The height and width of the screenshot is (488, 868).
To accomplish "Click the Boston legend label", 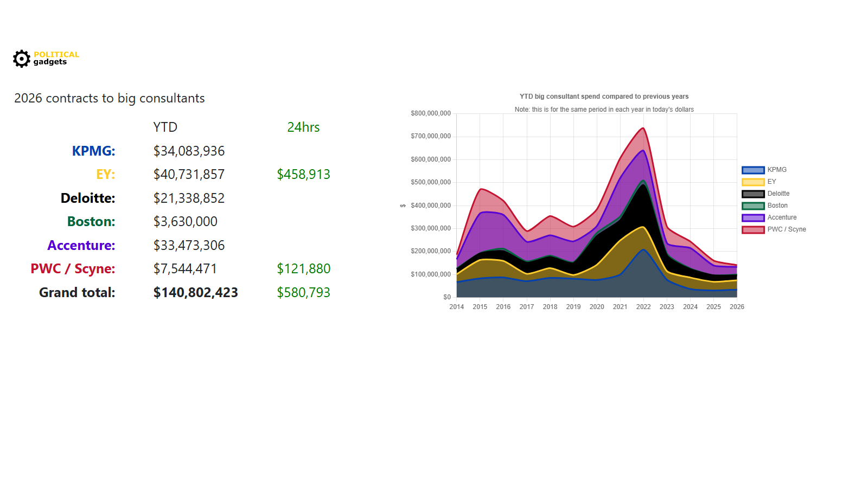I will (x=777, y=206).
